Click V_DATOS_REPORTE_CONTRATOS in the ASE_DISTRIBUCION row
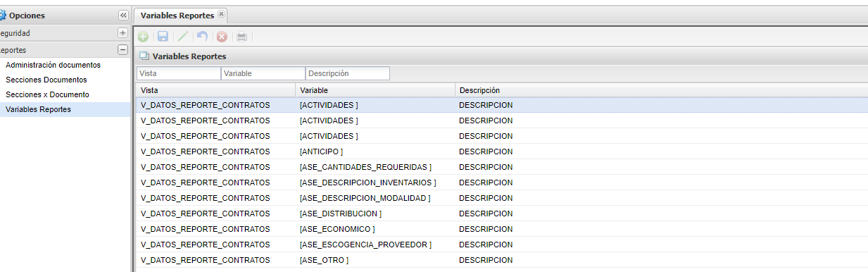Screen dimensions: 868x272 (x=205, y=214)
